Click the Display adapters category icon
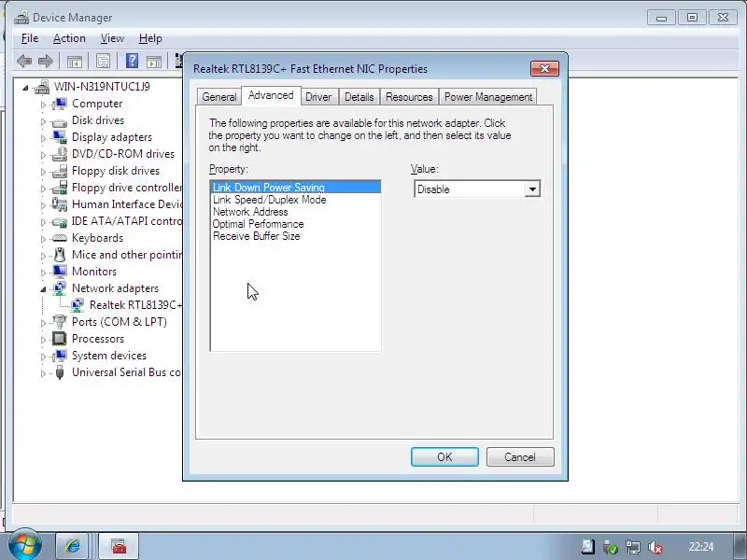 pyautogui.click(x=60, y=137)
